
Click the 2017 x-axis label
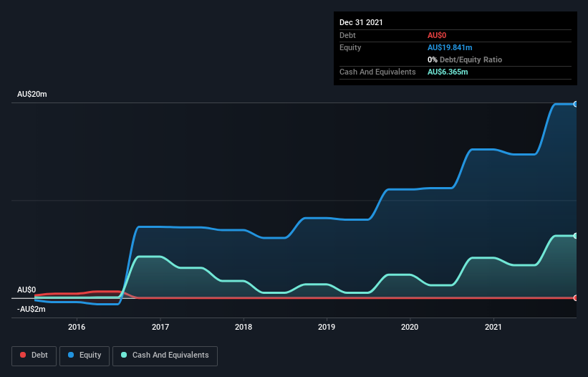[x=160, y=327]
